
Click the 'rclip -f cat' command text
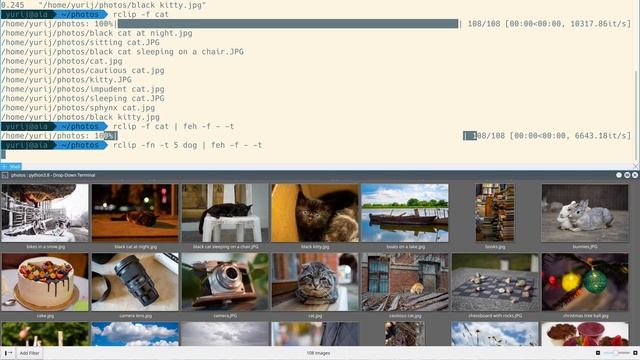pyautogui.click(x=141, y=14)
